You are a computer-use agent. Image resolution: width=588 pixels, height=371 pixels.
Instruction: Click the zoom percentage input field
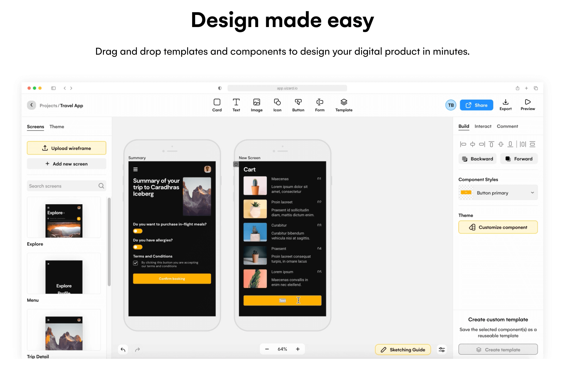[x=282, y=349]
